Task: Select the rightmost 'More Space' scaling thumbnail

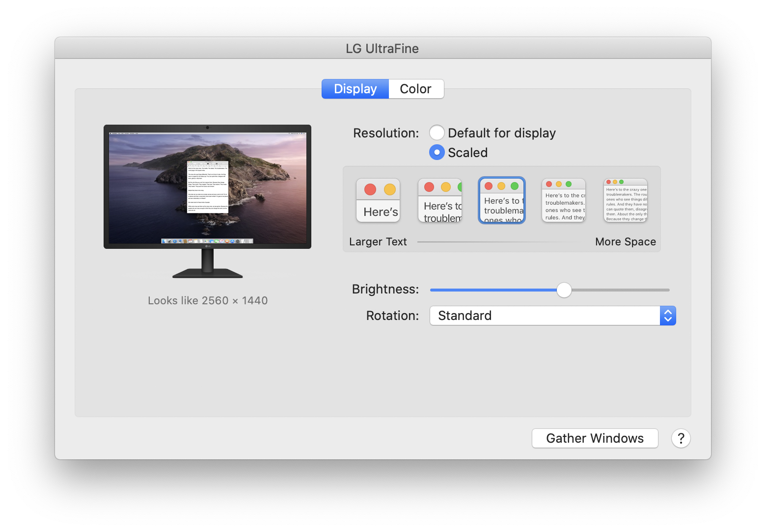Action: pyautogui.click(x=625, y=199)
